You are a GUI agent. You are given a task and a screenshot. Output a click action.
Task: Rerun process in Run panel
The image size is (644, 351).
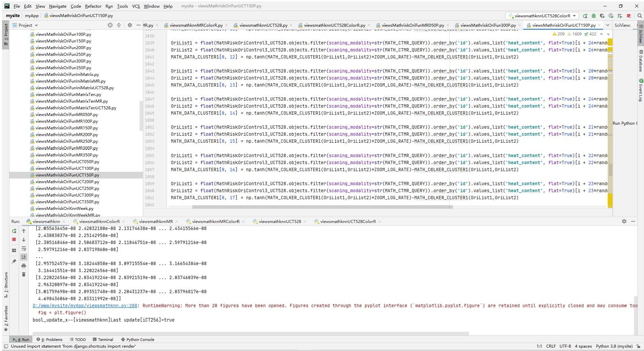14,231
